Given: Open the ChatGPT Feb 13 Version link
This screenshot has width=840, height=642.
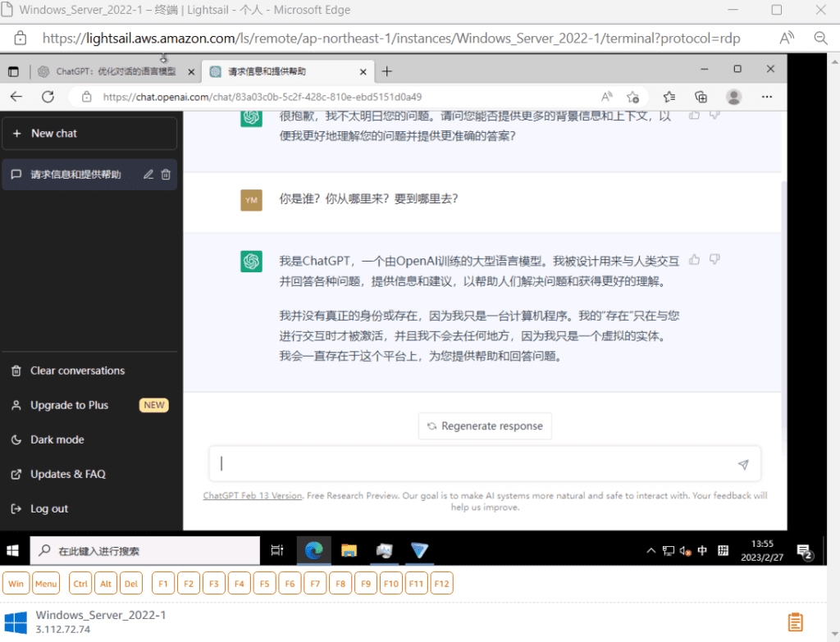Looking at the screenshot, I should pyautogui.click(x=252, y=495).
